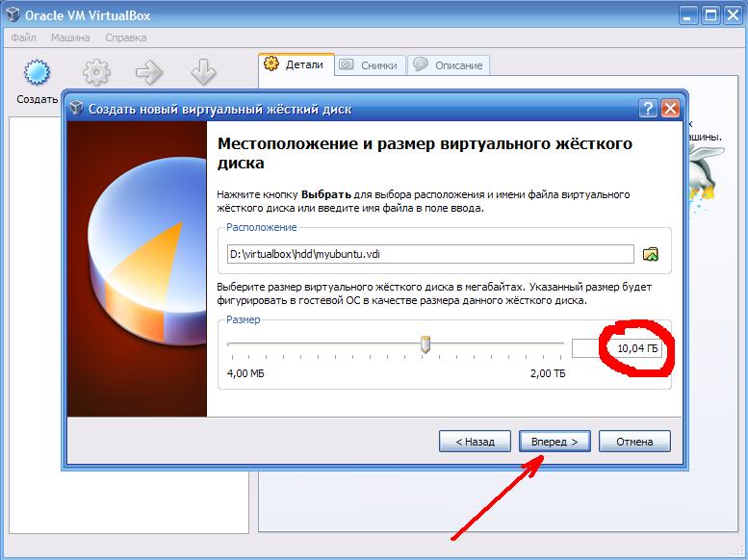Minimize the Oracle VM VirtualBox window

(687, 15)
